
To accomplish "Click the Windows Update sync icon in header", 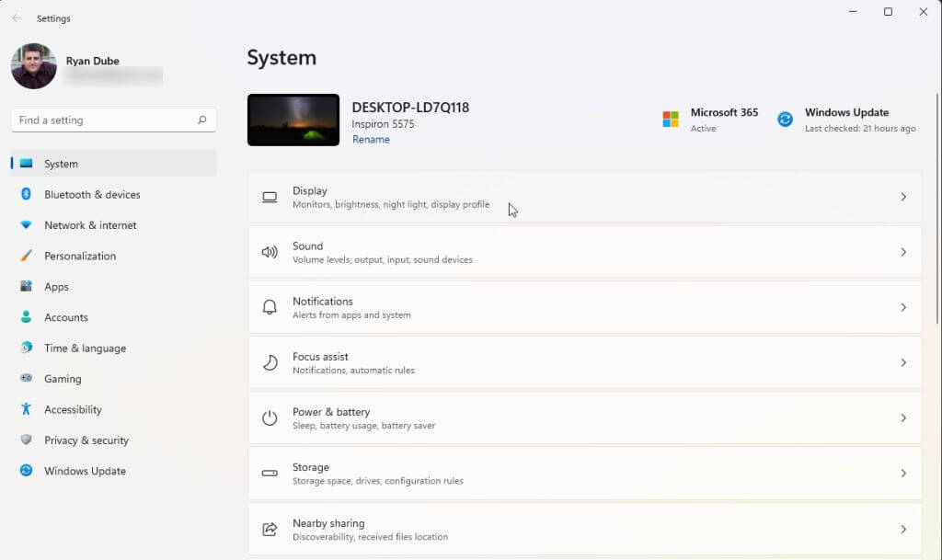I will (x=785, y=120).
